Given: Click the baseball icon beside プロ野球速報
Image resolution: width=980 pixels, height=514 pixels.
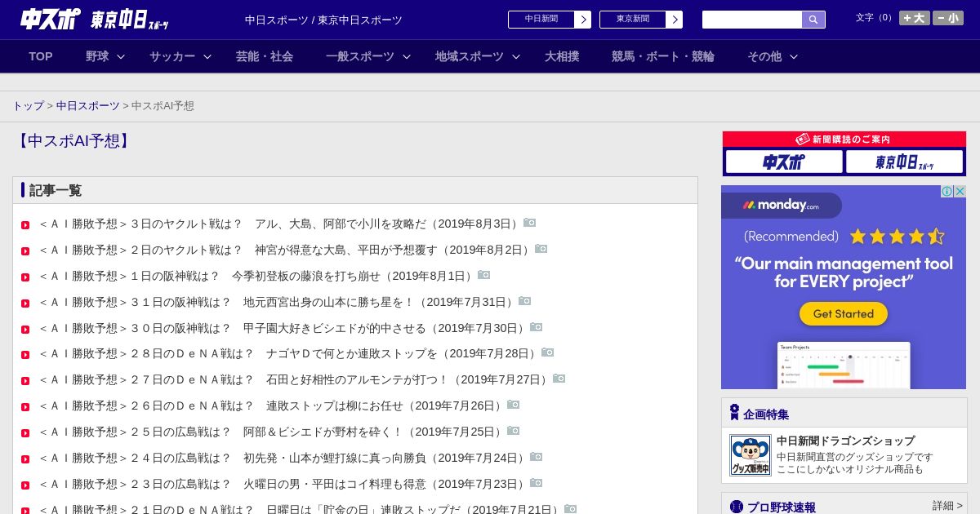Looking at the screenshot, I should tap(737, 507).
